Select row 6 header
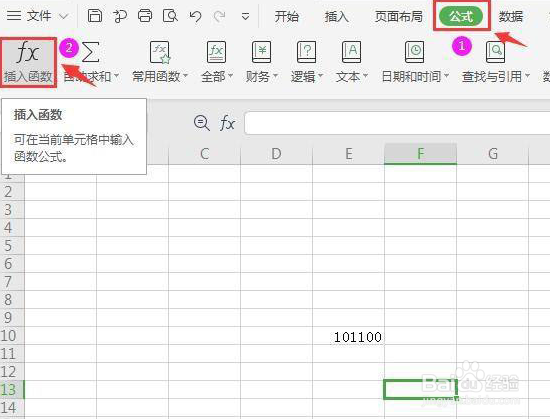The height and width of the screenshot is (419, 550). 12,263
